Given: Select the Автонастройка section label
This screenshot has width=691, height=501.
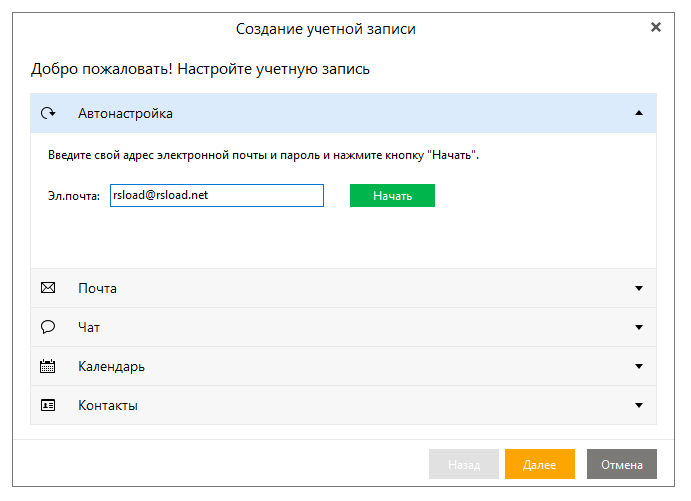Looking at the screenshot, I should 125,114.
